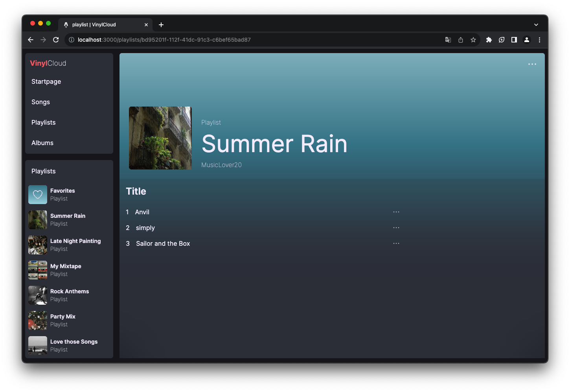Open Songs page from sidebar
Image resolution: width=570 pixels, height=392 pixels.
click(41, 102)
